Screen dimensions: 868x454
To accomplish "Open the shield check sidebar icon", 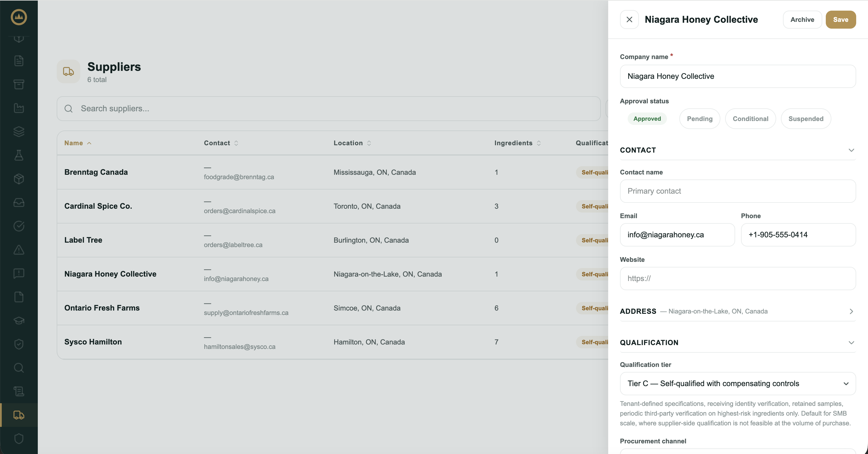I will click(x=19, y=344).
